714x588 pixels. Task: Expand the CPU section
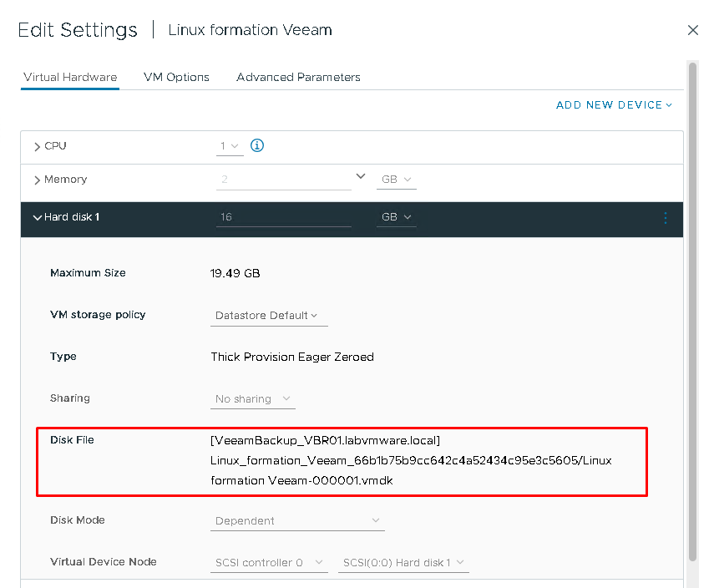tap(38, 147)
